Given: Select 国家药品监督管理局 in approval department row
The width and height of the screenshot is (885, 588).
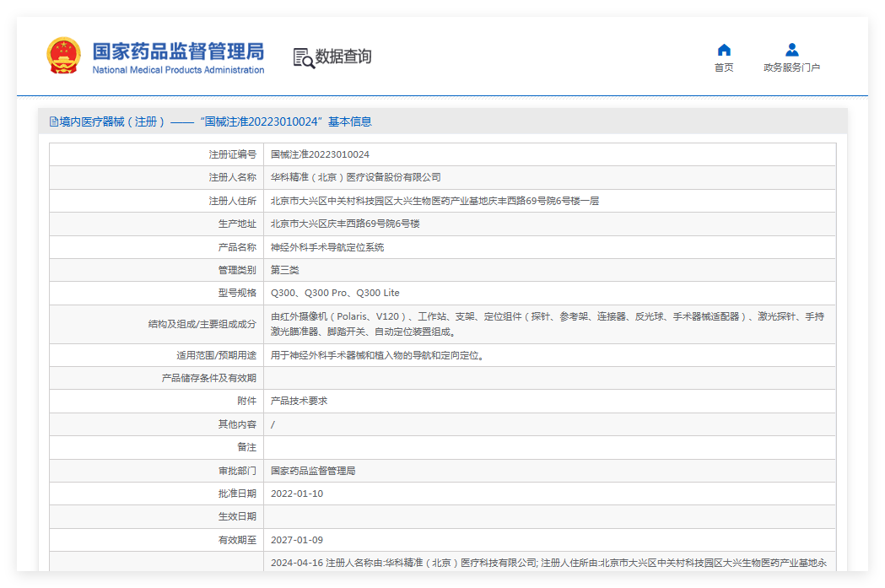Looking at the screenshot, I should [x=313, y=471].
